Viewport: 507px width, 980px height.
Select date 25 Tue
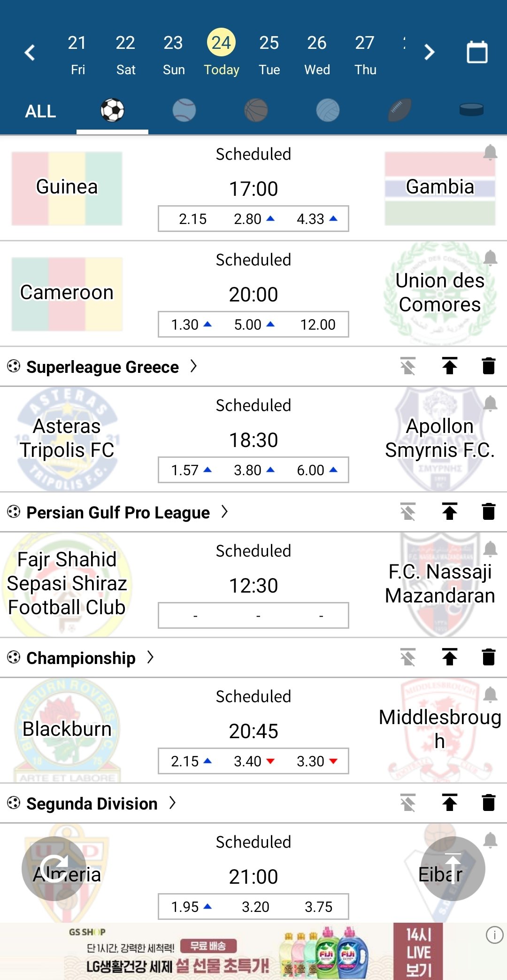coord(269,55)
